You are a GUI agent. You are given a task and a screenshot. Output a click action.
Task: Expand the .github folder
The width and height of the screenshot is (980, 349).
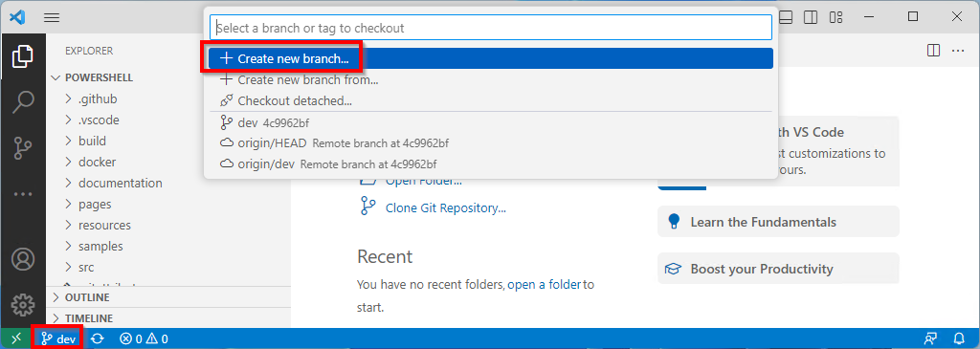click(168, 98)
